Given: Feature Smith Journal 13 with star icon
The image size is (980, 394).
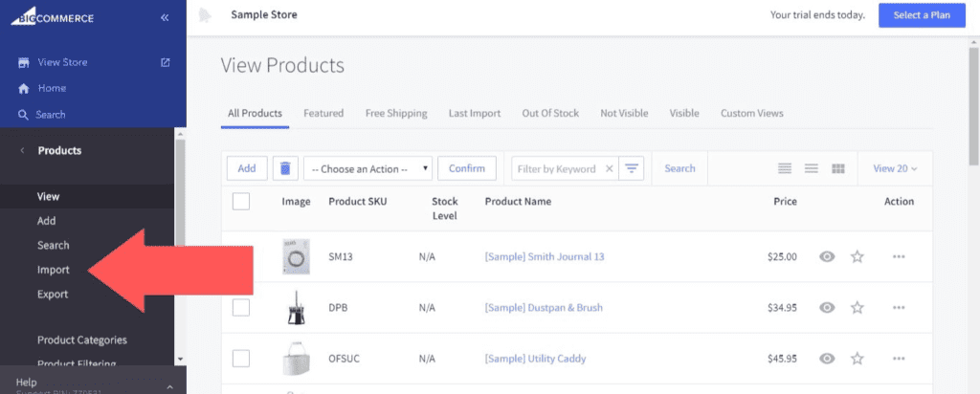Looking at the screenshot, I should [857, 256].
